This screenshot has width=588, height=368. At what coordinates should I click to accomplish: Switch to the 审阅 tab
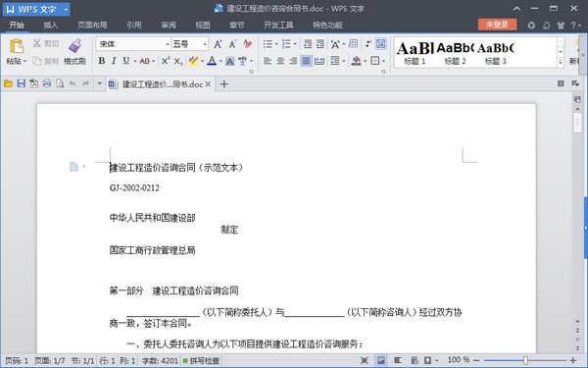pyautogui.click(x=169, y=26)
